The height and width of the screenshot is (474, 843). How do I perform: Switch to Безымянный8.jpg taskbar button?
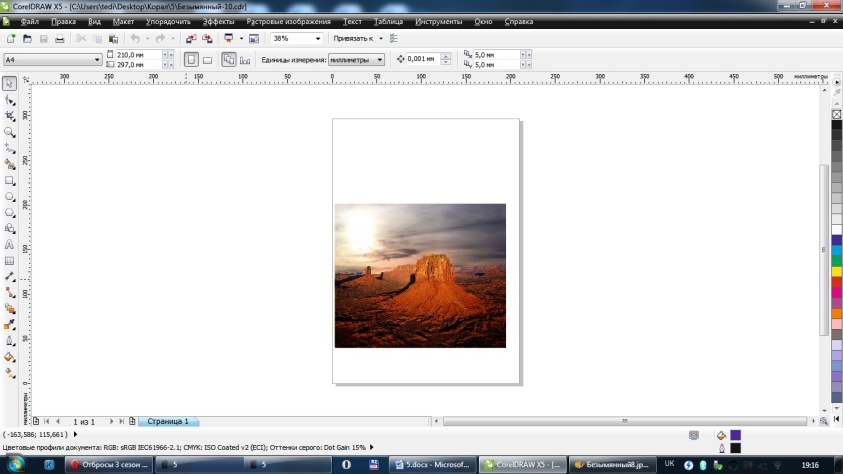pyautogui.click(x=613, y=465)
